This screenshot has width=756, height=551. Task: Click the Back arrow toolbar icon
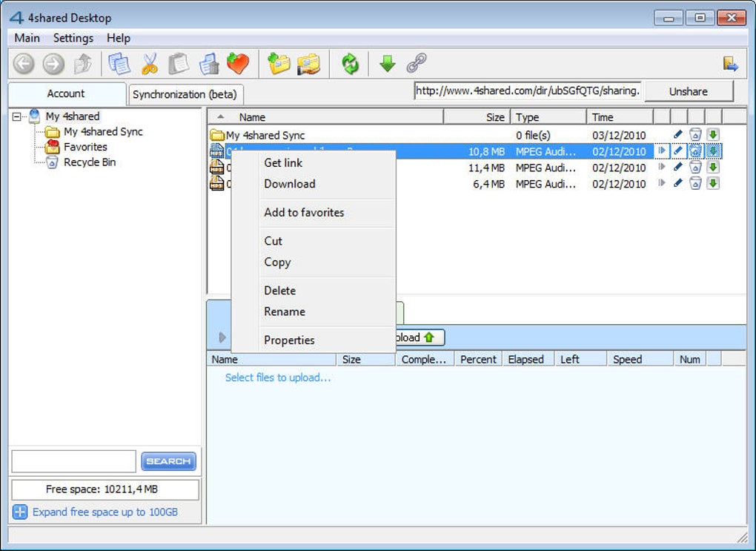pyautogui.click(x=24, y=63)
